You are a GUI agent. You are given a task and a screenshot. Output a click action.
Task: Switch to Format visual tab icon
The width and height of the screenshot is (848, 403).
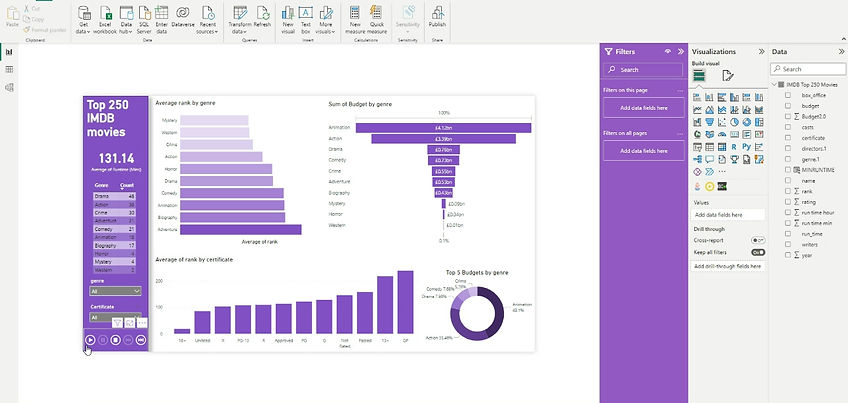point(728,76)
